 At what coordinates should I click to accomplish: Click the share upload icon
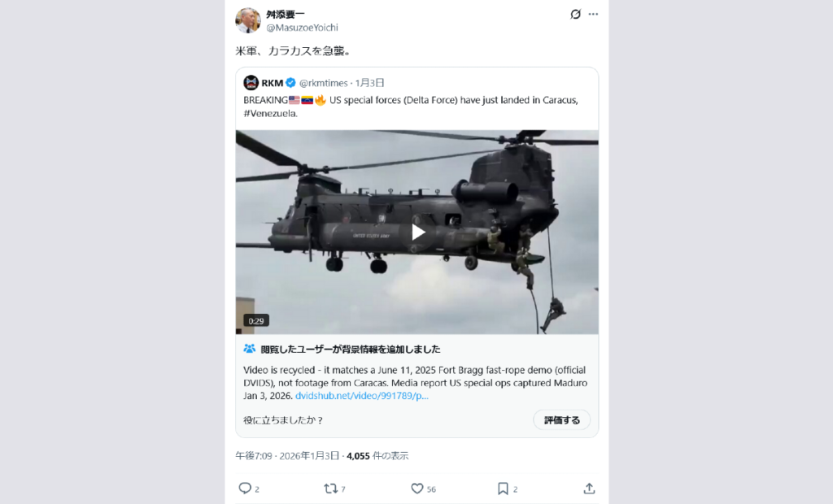tap(589, 489)
